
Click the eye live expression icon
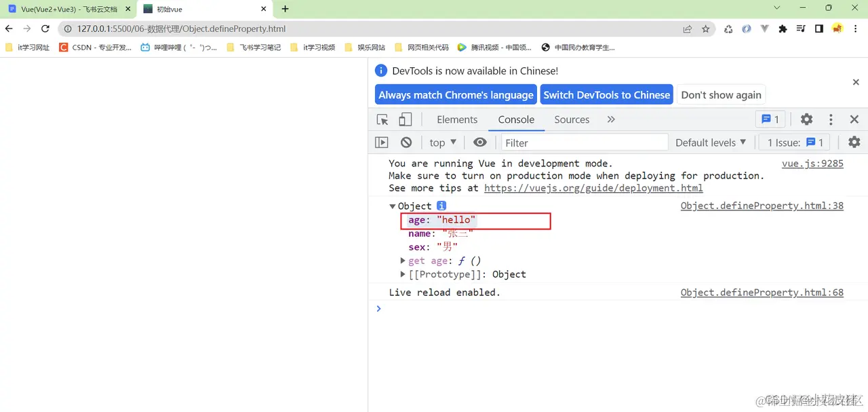[480, 143]
